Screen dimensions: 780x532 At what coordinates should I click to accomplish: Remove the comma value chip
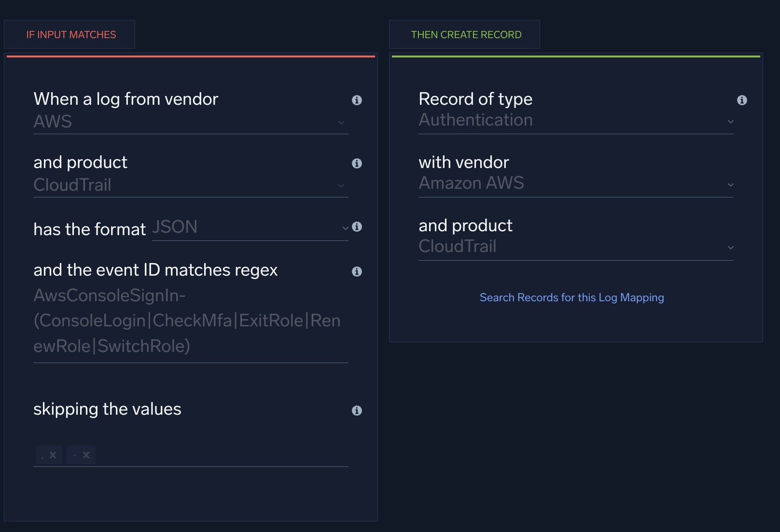(x=53, y=454)
